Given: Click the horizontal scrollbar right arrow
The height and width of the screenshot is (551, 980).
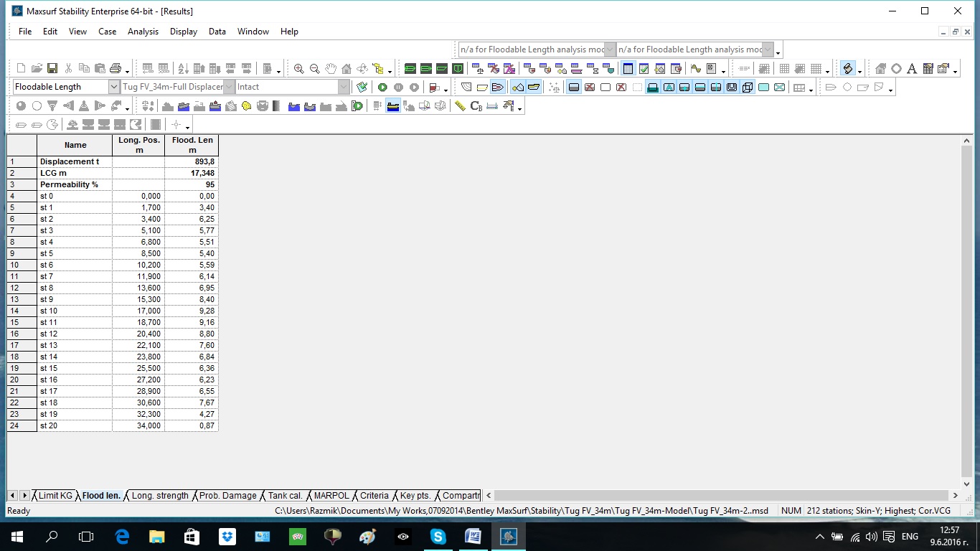Looking at the screenshot, I should (x=955, y=495).
